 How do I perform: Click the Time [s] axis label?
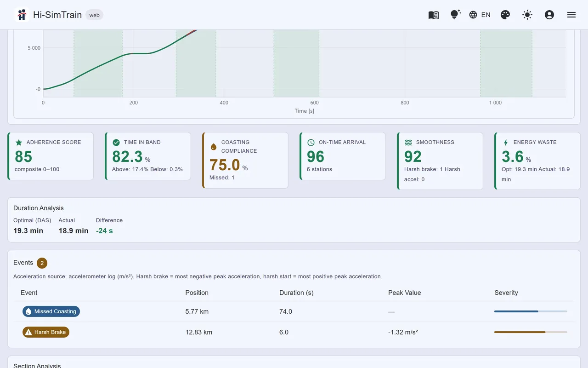coord(305,111)
